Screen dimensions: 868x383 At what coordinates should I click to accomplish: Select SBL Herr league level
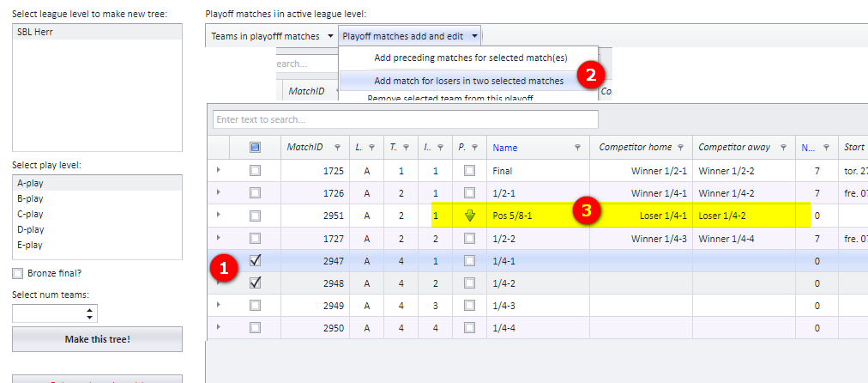[x=97, y=32]
